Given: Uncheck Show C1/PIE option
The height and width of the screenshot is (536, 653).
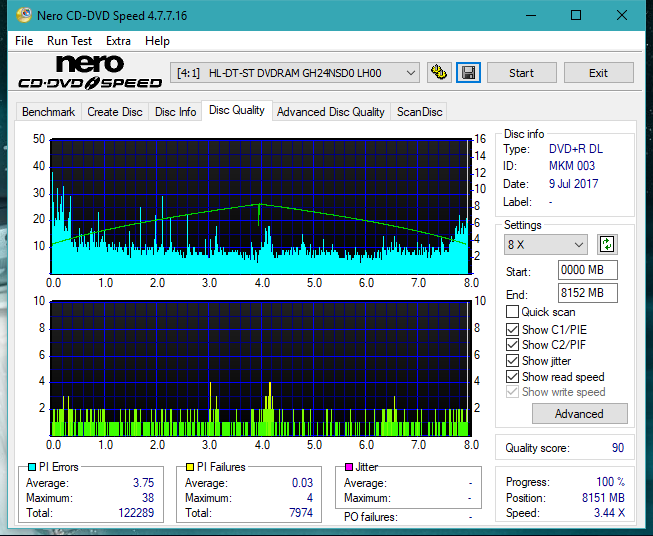Looking at the screenshot, I should click(512, 329).
